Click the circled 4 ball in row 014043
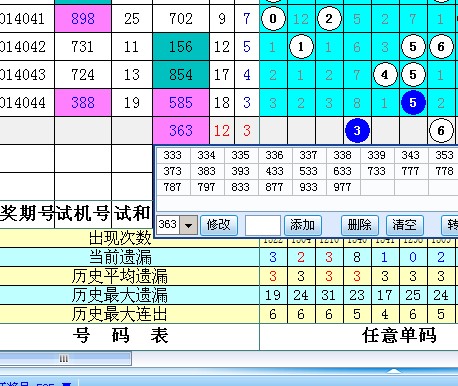 (x=385, y=74)
